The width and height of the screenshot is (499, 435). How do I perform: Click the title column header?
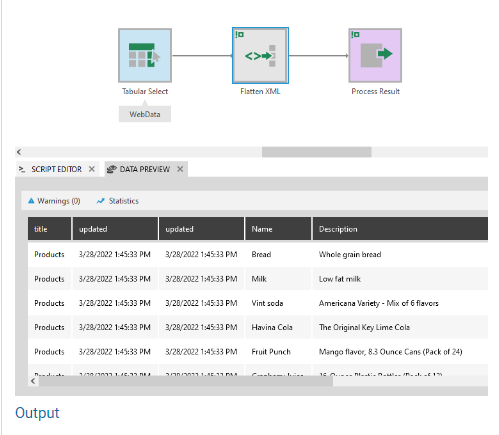(x=49, y=229)
